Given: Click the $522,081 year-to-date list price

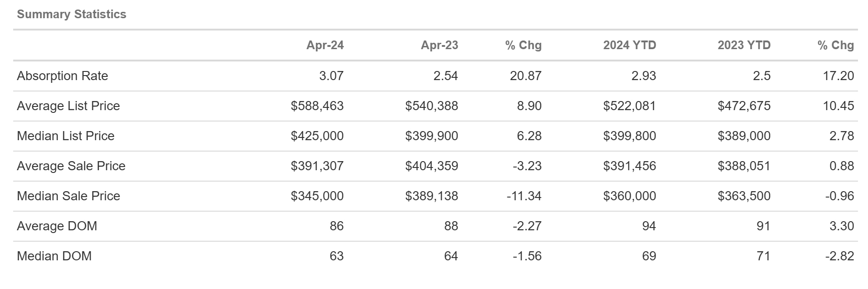Looking at the screenshot, I should [x=629, y=106].
